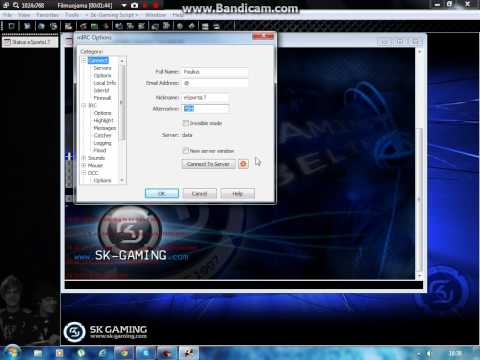Select the highlighted Connect category

[x=98, y=60]
